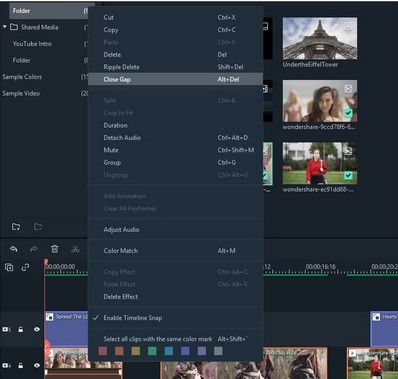The image size is (398, 379).
Task: Click the add new folder icon
Action: click(16, 227)
